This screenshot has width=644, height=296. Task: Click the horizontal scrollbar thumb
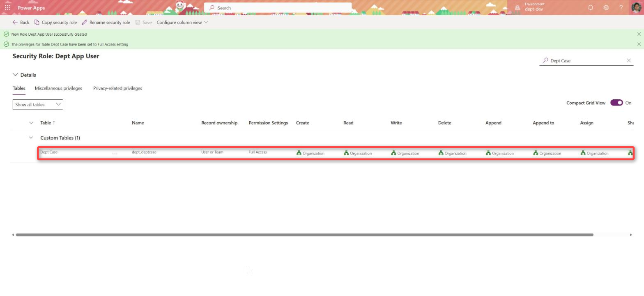tap(304, 235)
